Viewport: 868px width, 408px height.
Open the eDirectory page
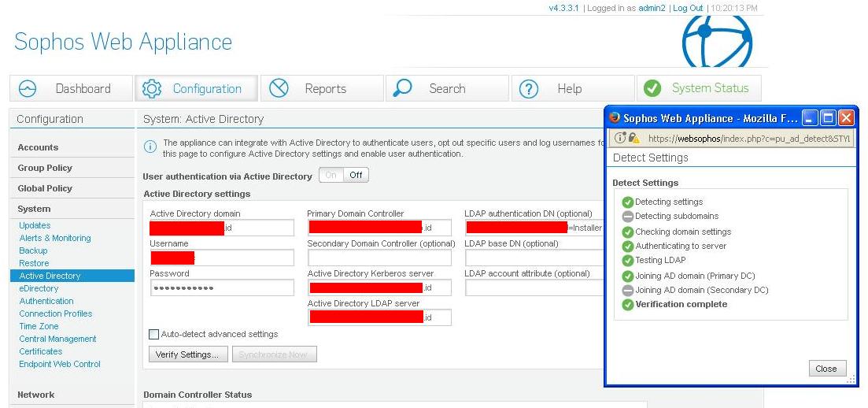39,288
